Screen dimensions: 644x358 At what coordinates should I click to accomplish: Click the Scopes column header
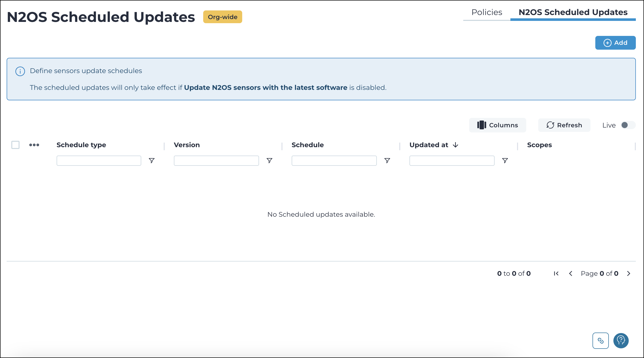click(539, 145)
